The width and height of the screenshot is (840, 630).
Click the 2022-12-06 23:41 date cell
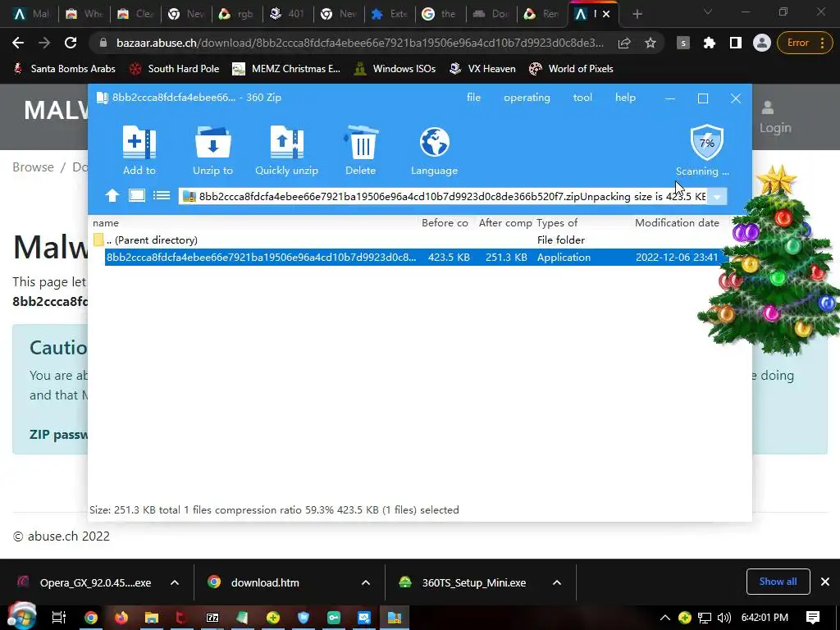[x=677, y=257]
